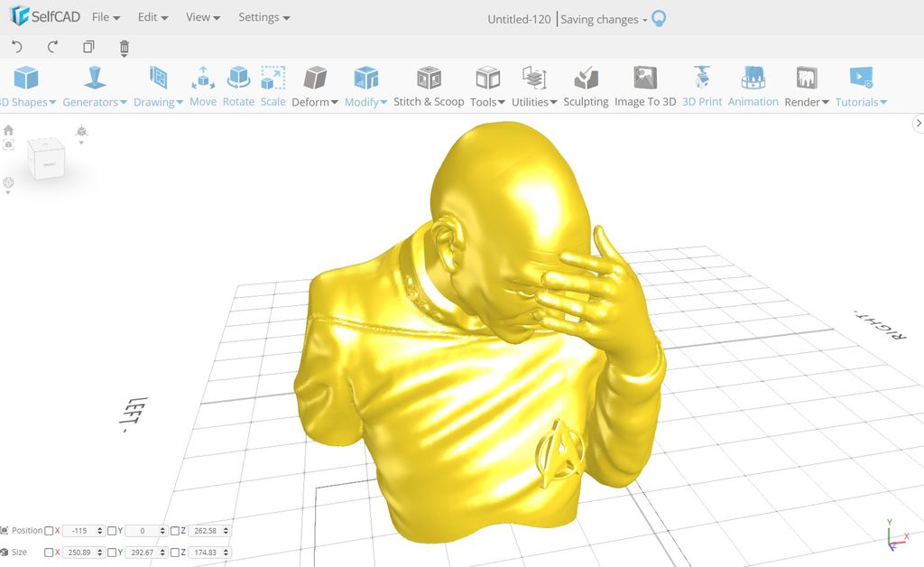This screenshot has width=924, height=567.
Task: Open the Sculpting tool
Action: [x=586, y=86]
